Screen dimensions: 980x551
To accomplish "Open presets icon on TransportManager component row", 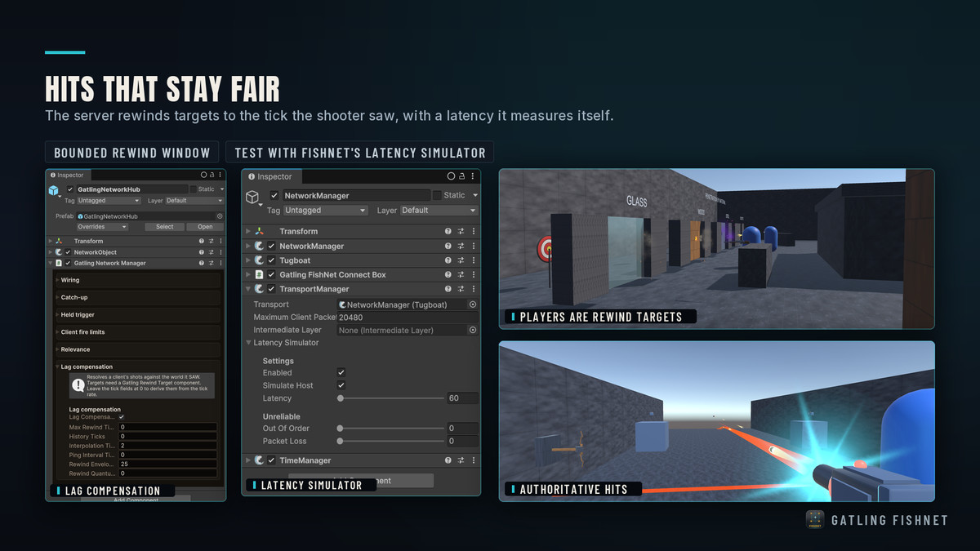I will click(x=461, y=289).
